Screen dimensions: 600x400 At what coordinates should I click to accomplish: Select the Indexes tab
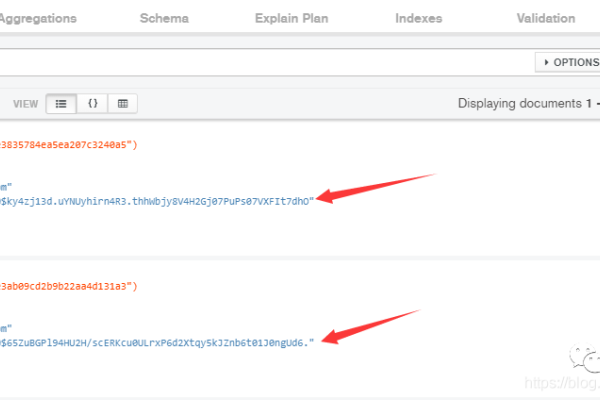[418, 18]
